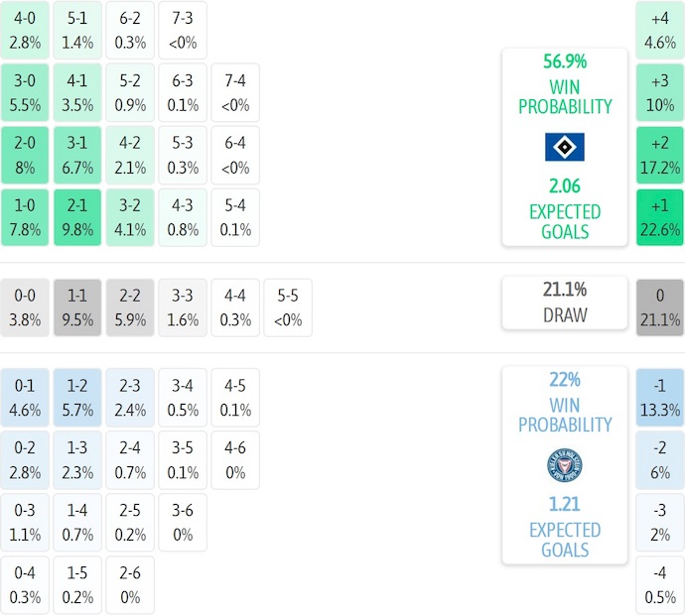The image size is (685, 616).
Task: Click the 22% win probability text
Action: pos(564,380)
